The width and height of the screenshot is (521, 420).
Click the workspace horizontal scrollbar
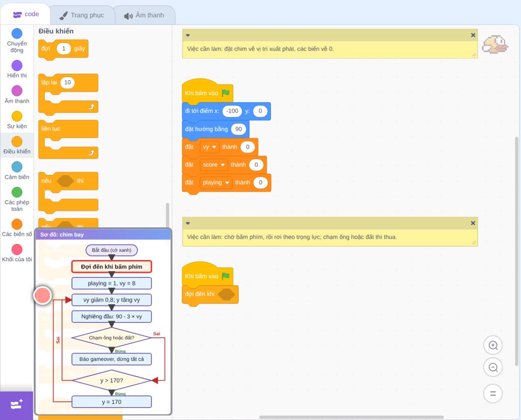click(351, 417)
